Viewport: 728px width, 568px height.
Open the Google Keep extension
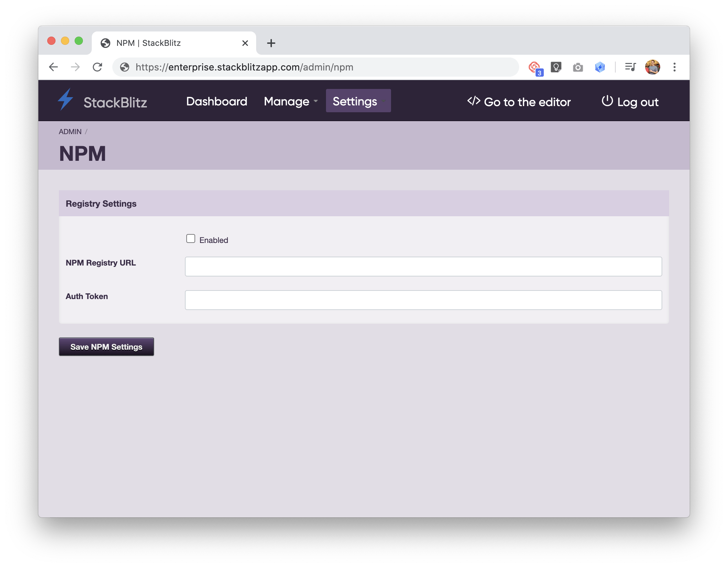556,67
